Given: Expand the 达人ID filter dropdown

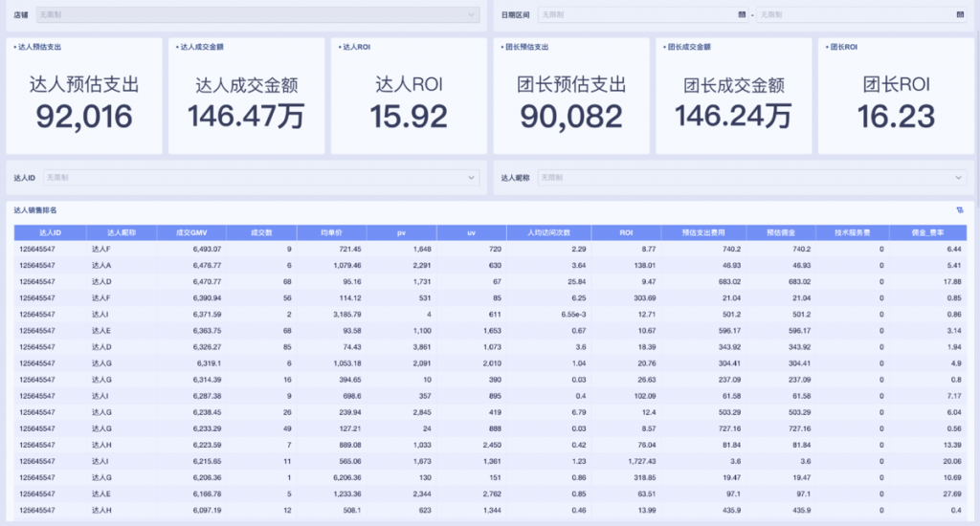Looking at the screenshot, I should pyautogui.click(x=260, y=178).
